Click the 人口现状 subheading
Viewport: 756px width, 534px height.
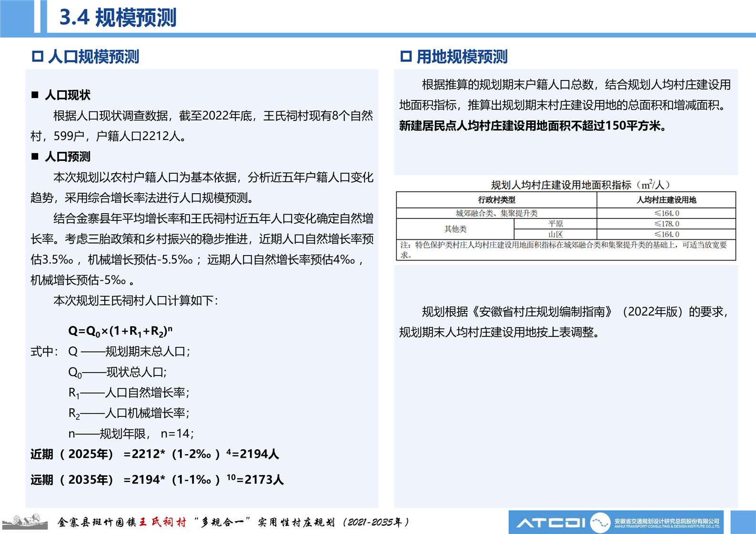pyautogui.click(x=68, y=95)
